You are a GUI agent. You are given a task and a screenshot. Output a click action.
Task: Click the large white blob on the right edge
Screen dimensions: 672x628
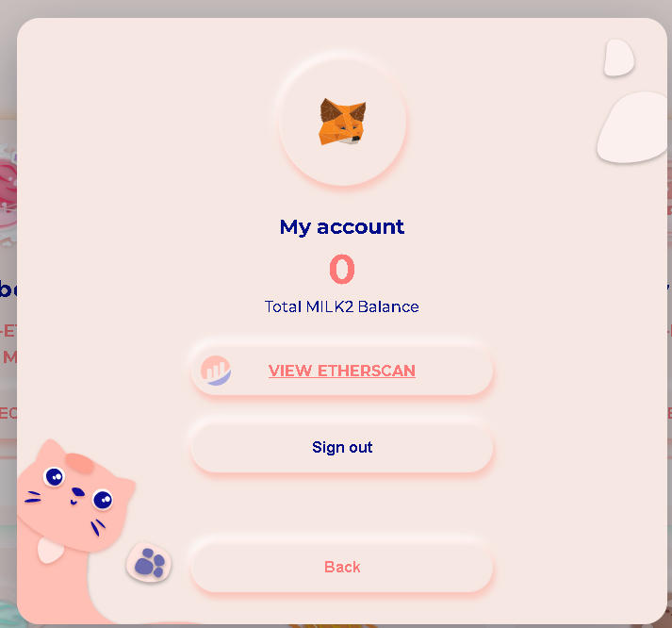tap(632, 127)
